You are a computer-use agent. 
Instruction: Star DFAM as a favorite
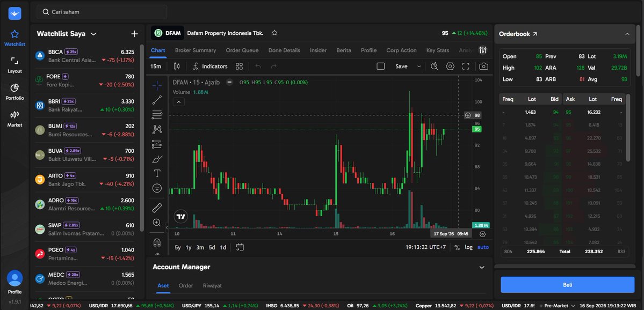pyautogui.click(x=274, y=33)
